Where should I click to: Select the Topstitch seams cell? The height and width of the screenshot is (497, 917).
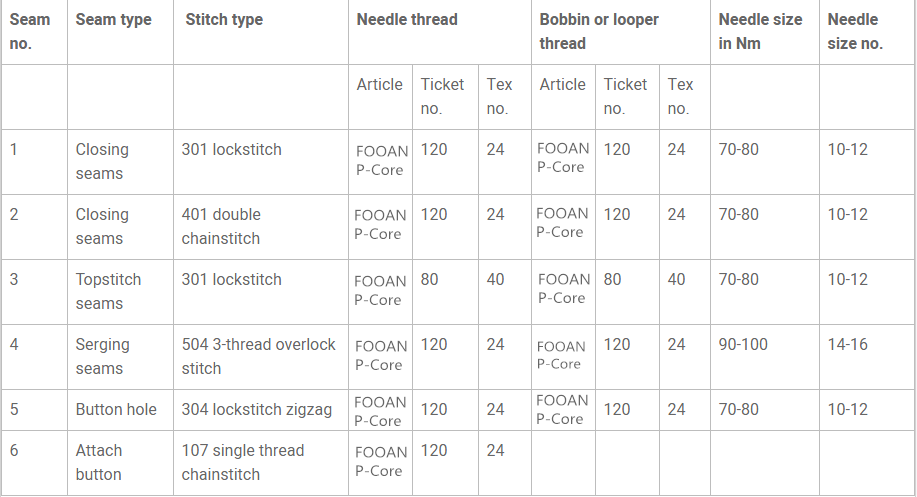(120, 292)
